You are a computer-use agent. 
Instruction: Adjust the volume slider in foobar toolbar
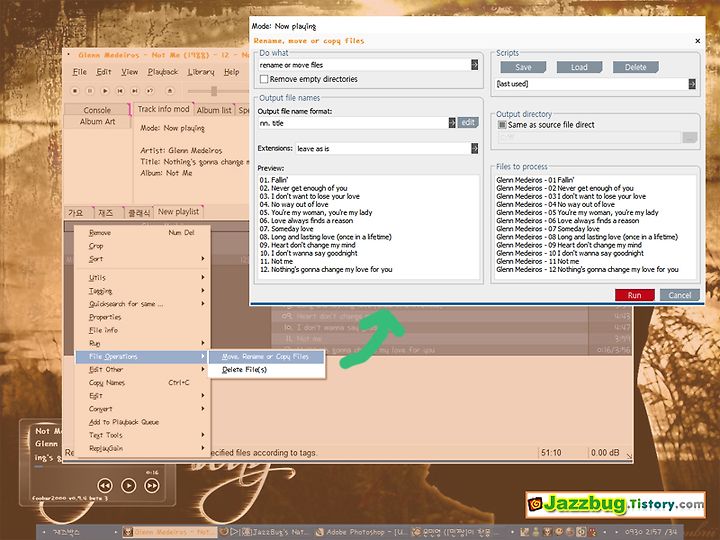click(x=214, y=91)
